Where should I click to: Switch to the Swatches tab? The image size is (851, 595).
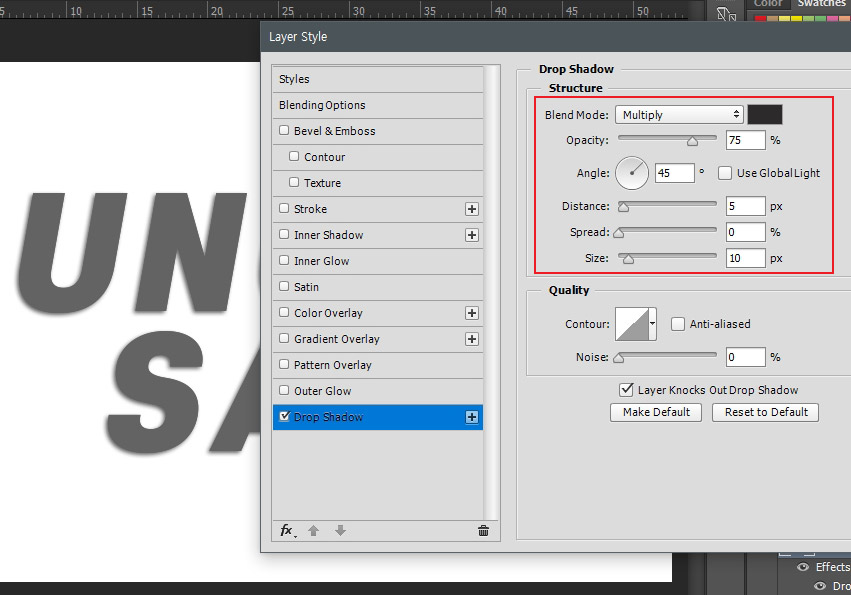pos(821,4)
